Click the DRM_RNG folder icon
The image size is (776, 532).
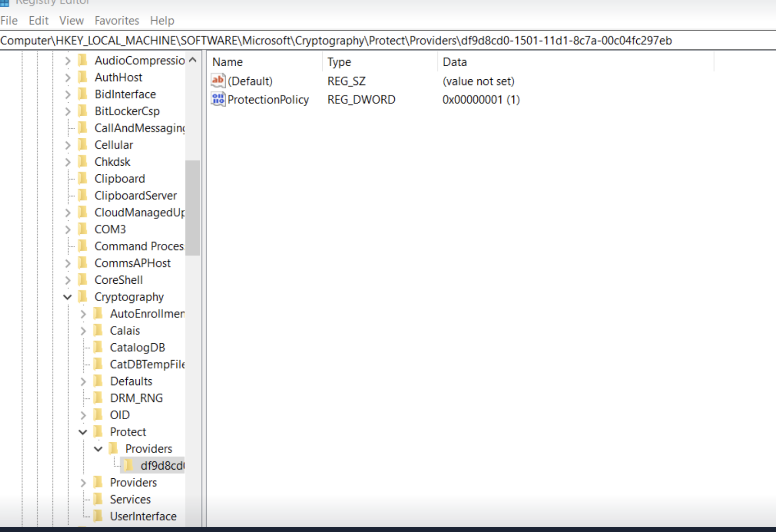(x=98, y=398)
